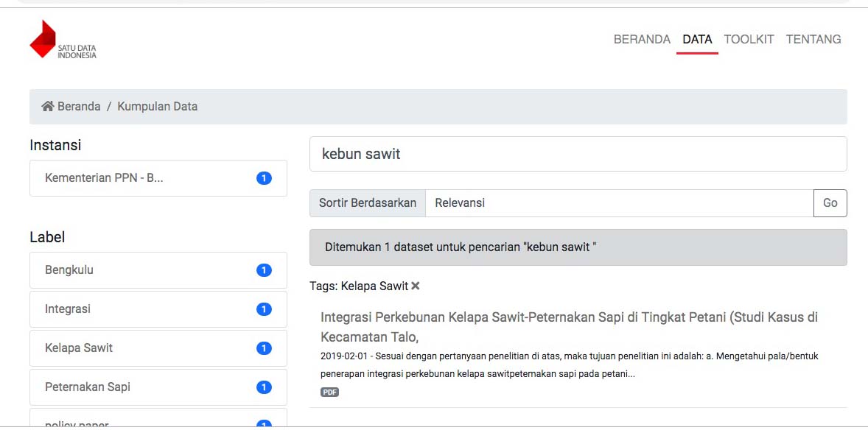Open the TOOLKIT page
The width and height of the screenshot is (868, 430).
749,40
